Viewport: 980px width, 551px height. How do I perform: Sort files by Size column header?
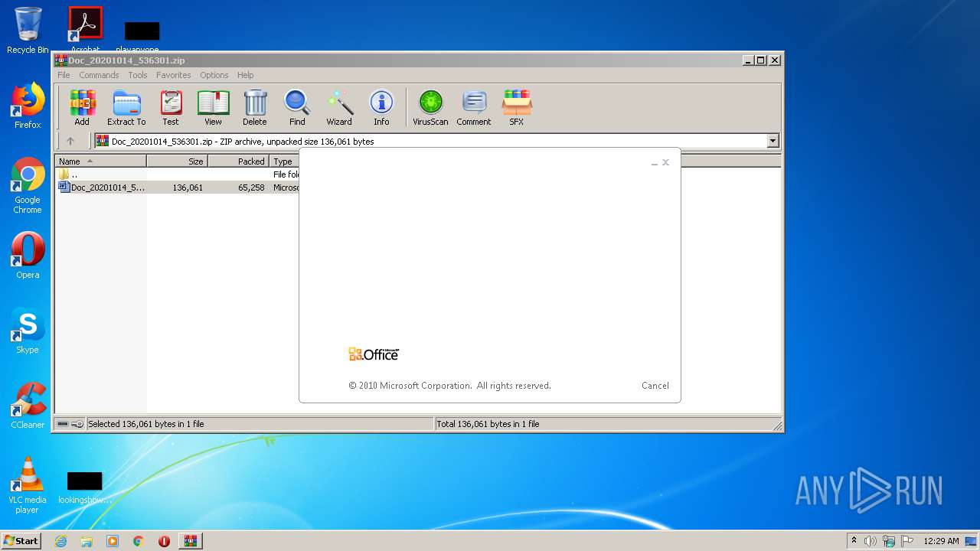point(177,161)
